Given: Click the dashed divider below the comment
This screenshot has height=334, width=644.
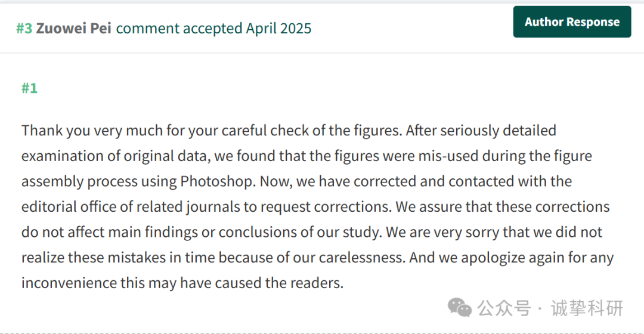Looking at the screenshot, I should (322, 333).
